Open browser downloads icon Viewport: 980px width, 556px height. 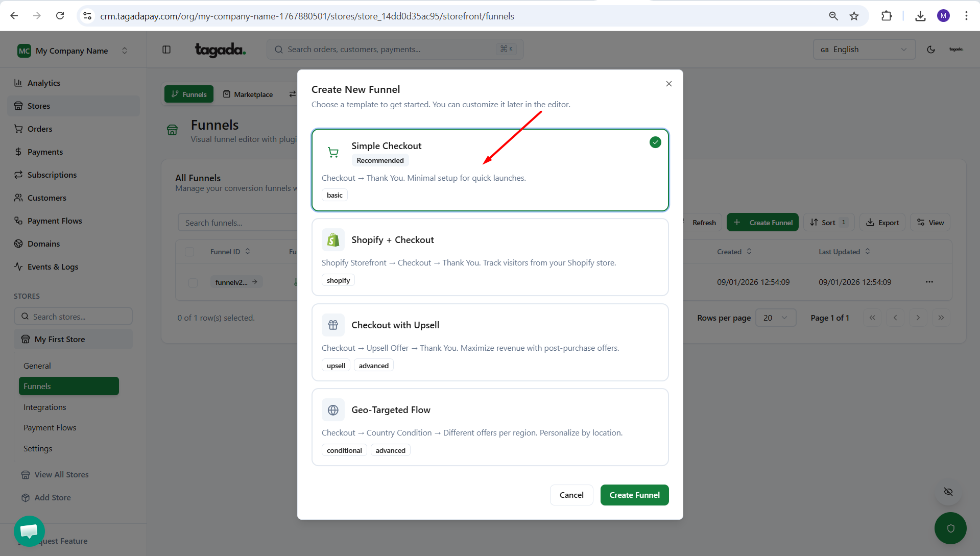click(x=920, y=16)
